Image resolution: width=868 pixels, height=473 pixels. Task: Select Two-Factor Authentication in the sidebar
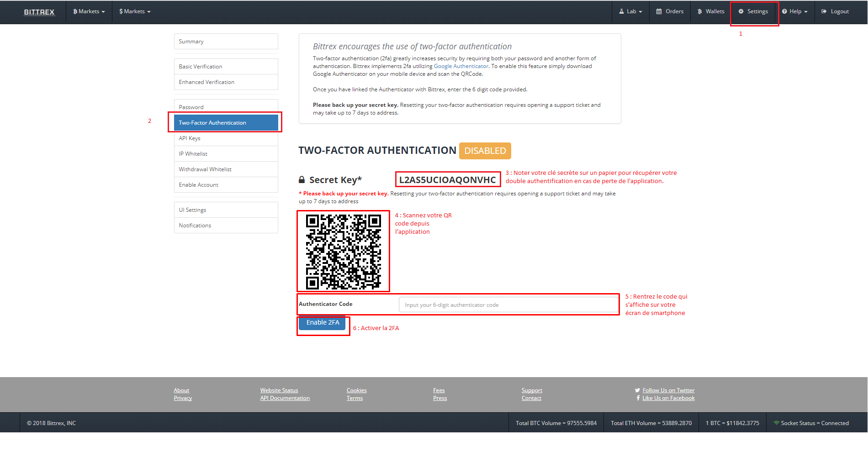click(226, 123)
